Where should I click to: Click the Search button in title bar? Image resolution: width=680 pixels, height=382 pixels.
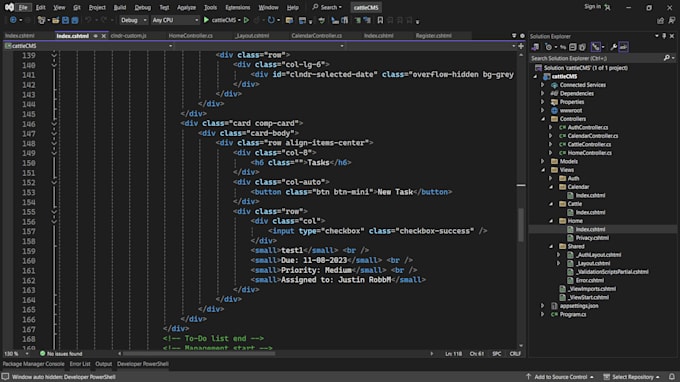[327, 7]
